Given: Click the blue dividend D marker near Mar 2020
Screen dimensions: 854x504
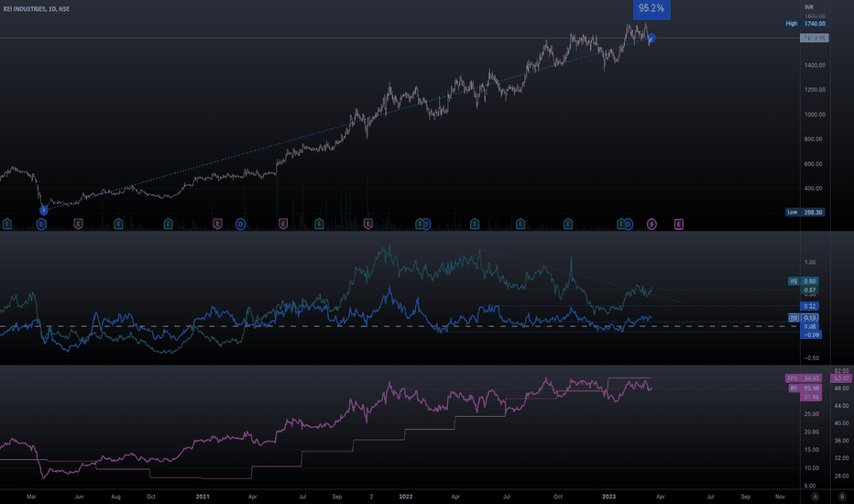Looking at the screenshot, I should 41,224.
